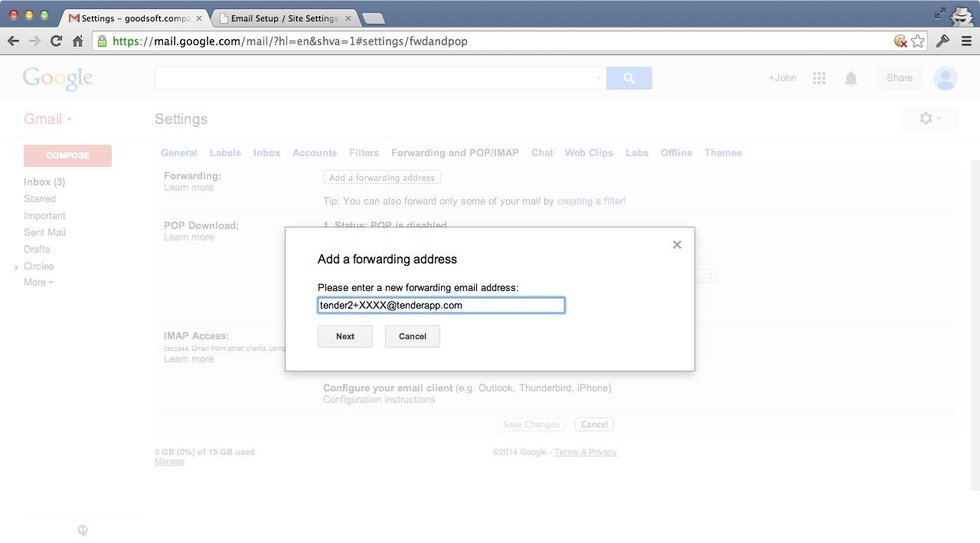Open the Gmail product dropdown
This screenshot has height=543, width=980.
[x=48, y=119]
